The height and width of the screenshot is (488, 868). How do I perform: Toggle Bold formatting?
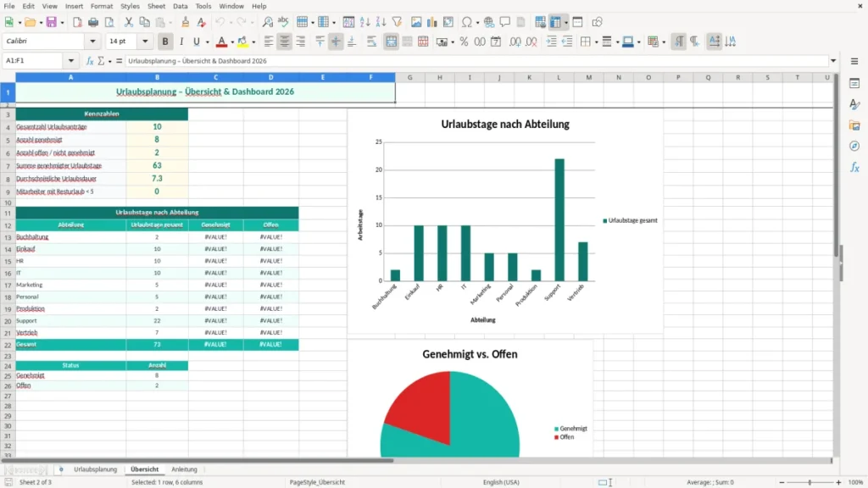[x=165, y=42]
